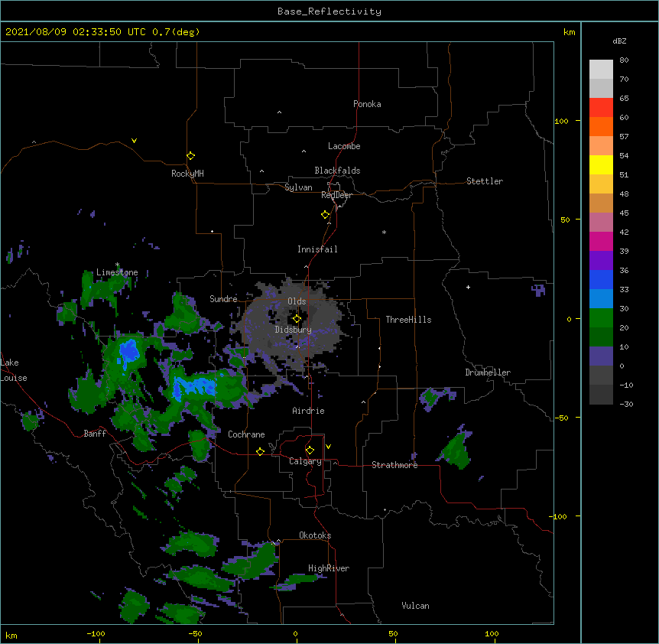Click the ThreeHills label
659x644 pixels.
click(x=408, y=320)
